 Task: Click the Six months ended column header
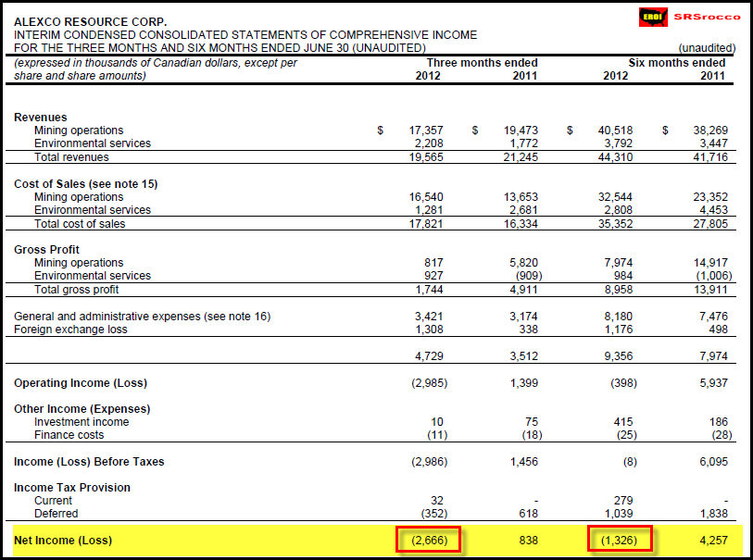click(677, 63)
